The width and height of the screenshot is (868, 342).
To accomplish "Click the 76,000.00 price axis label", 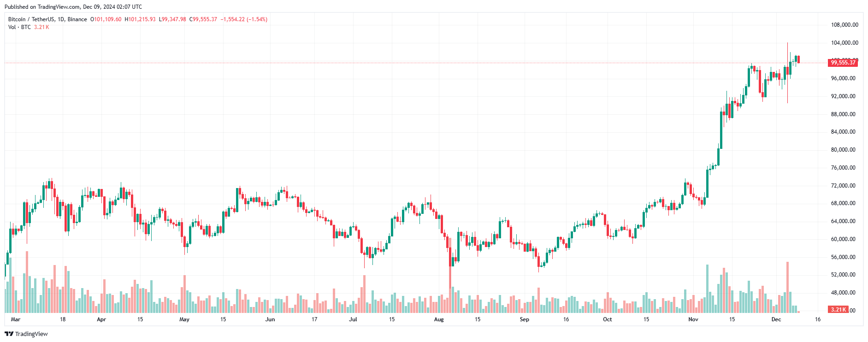I will (843, 168).
